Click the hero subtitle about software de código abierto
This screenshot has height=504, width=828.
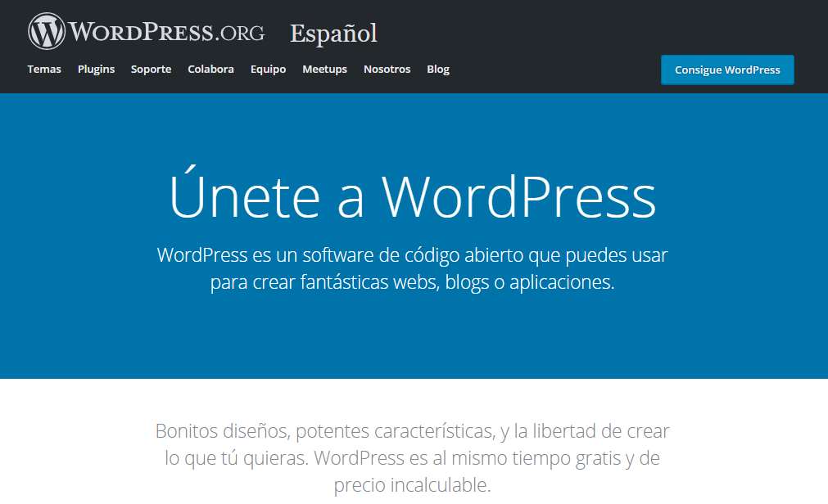click(412, 268)
